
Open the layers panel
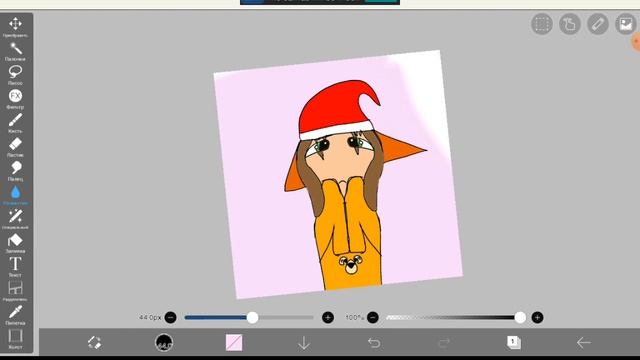513,342
